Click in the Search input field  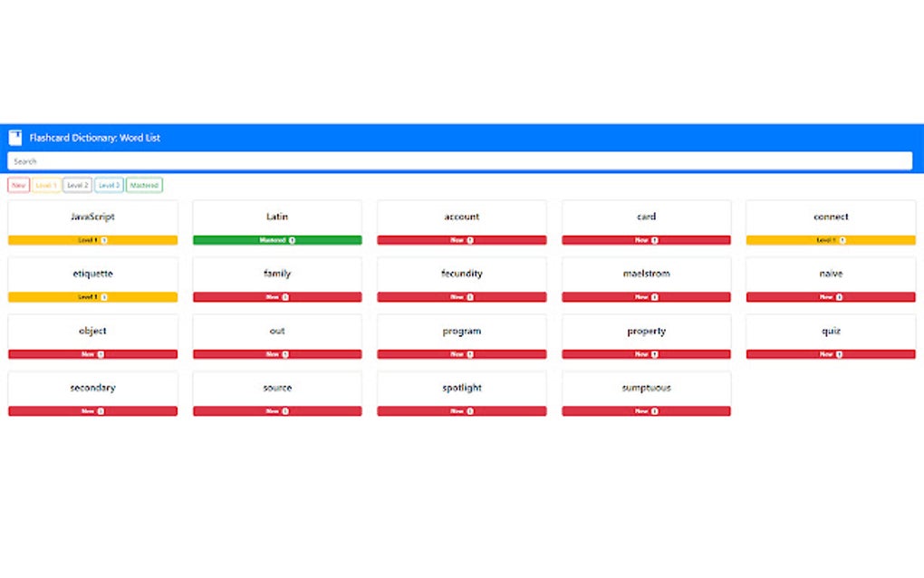click(459, 161)
